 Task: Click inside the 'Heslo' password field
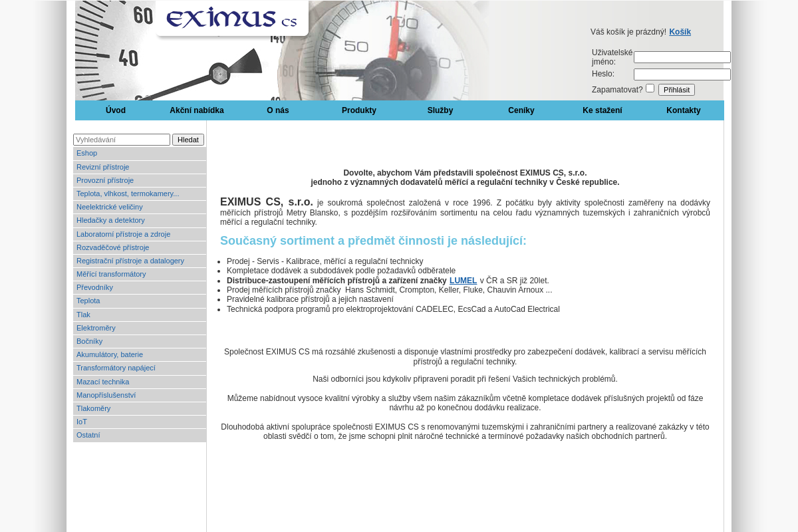coord(682,74)
